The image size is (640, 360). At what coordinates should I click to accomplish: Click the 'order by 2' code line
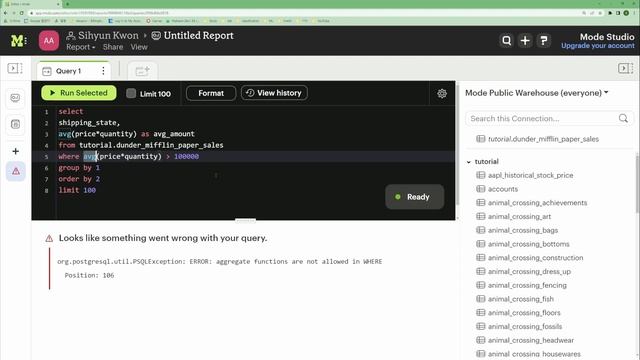[79, 179]
